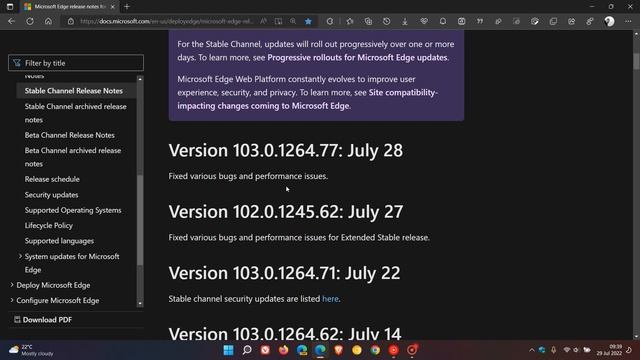Viewport: 640px width, 360px height.
Task: Open the citations quote-mark icon
Action: (480, 21)
